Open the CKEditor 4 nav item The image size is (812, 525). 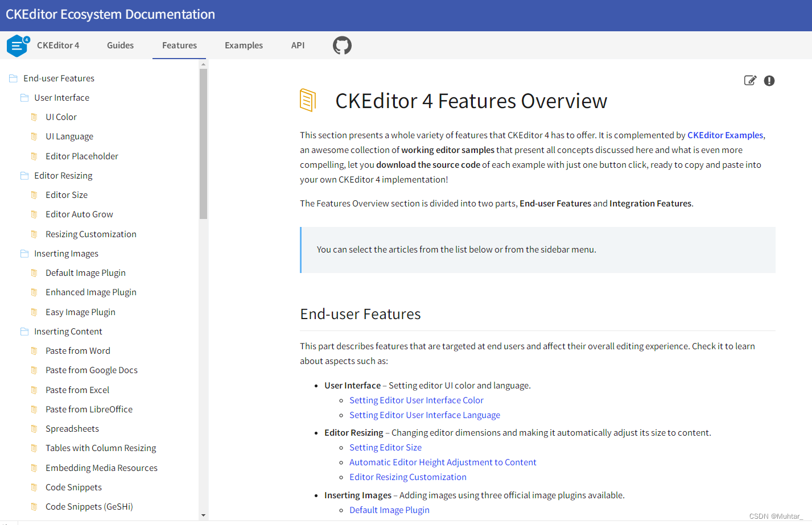coord(58,46)
